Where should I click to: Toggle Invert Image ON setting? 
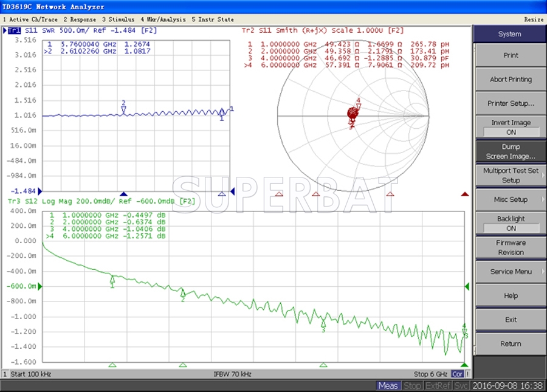(x=511, y=127)
